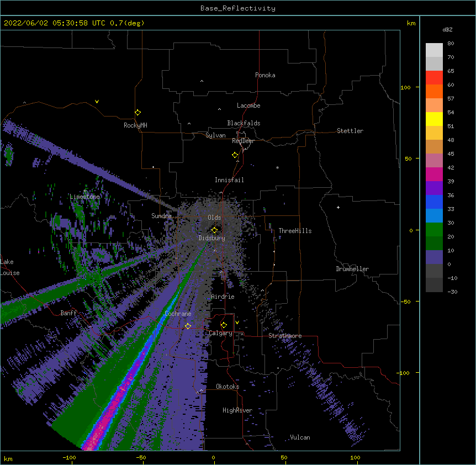This screenshot has width=476, height=465.
Task: Click the 45 value in the dBZ legend
Action: click(451, 154)
